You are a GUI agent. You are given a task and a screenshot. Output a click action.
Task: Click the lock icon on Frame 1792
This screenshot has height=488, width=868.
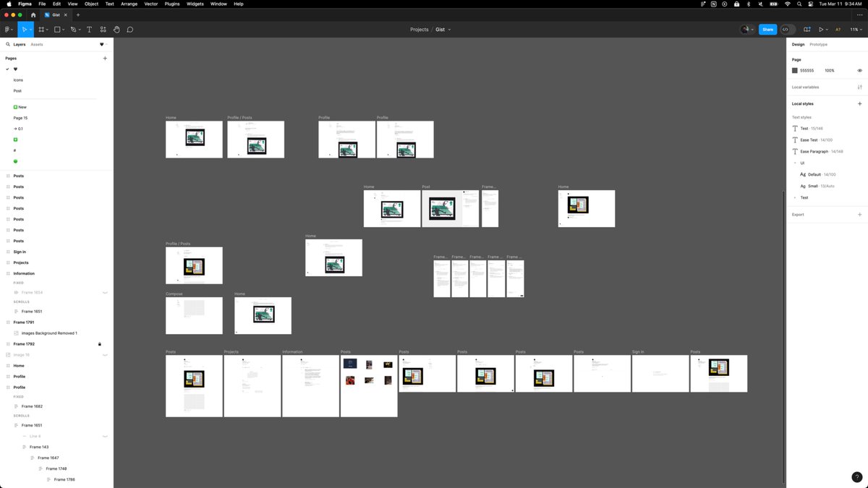click(x=100, y=344)
